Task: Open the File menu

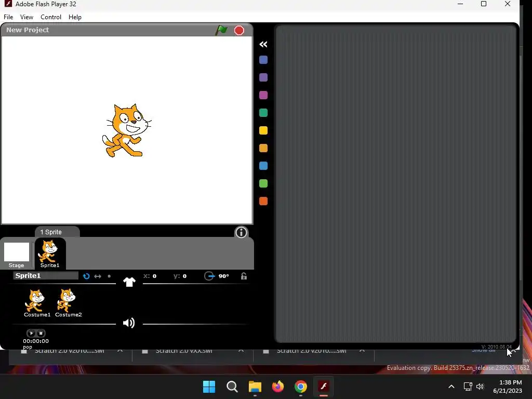Action: point(8,17)
